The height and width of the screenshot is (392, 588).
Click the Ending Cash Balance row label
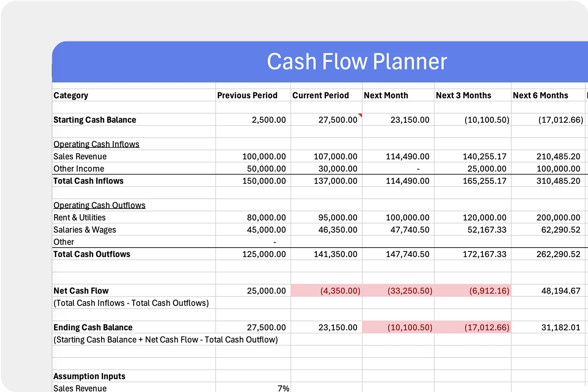[93, 327]
